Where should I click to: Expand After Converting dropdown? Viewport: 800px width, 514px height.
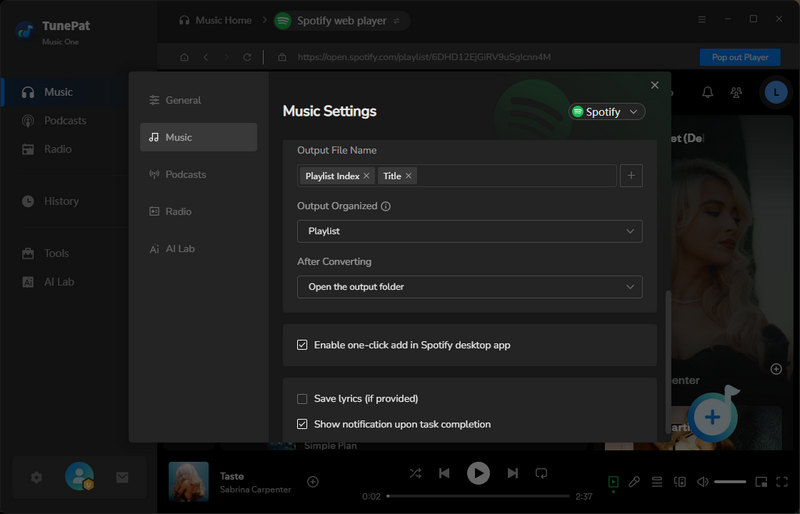(469, 287)
